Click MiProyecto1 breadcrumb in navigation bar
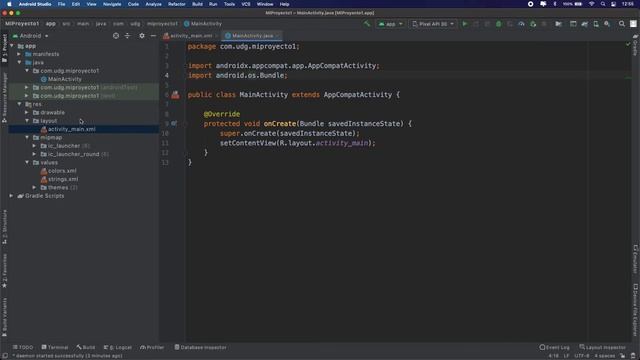The image size is (640, 360). 22,24
